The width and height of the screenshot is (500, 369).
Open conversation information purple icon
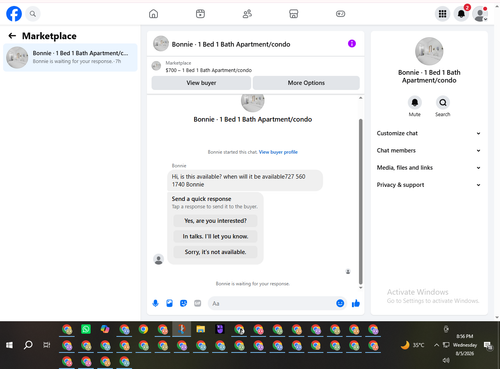[352, 44]
